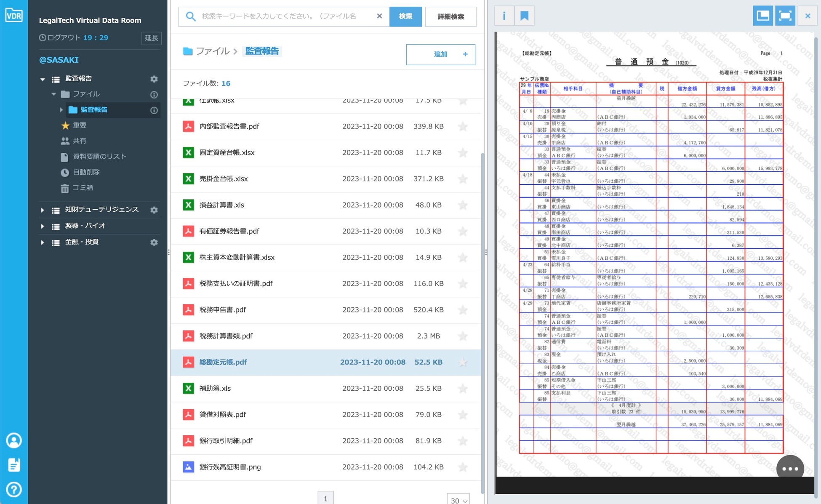821x504 pixels.
Task: Star the 内部監査報告書.pdf file
Action: (x=463, y=126)
